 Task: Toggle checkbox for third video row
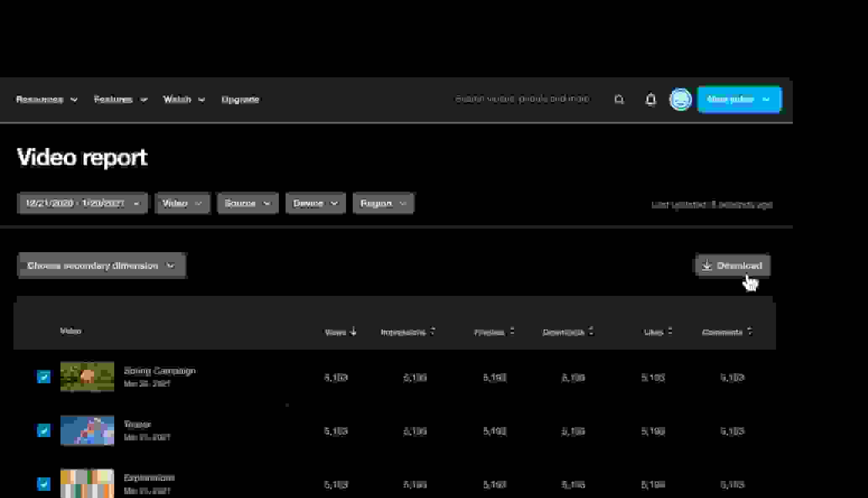(x=44, y=484)
